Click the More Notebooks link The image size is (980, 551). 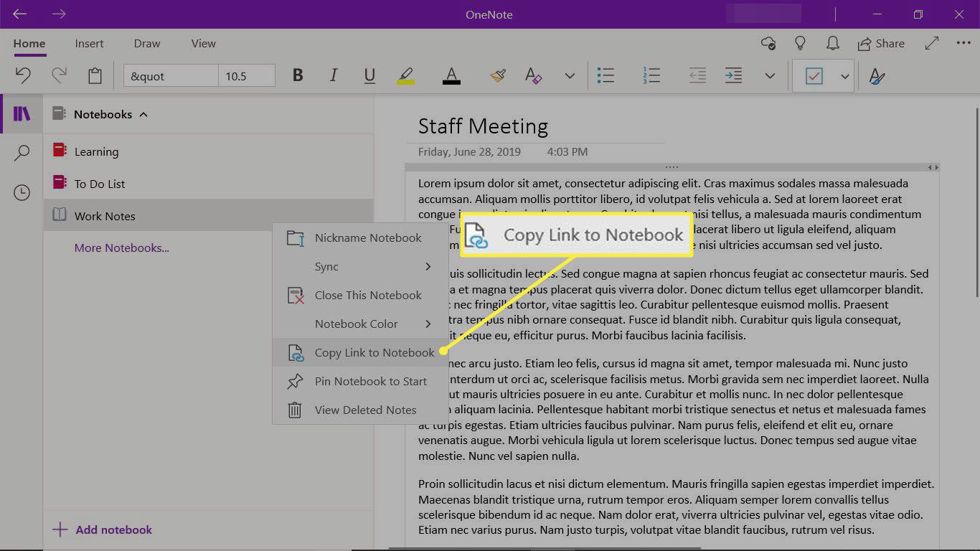(x=122, y=248)
